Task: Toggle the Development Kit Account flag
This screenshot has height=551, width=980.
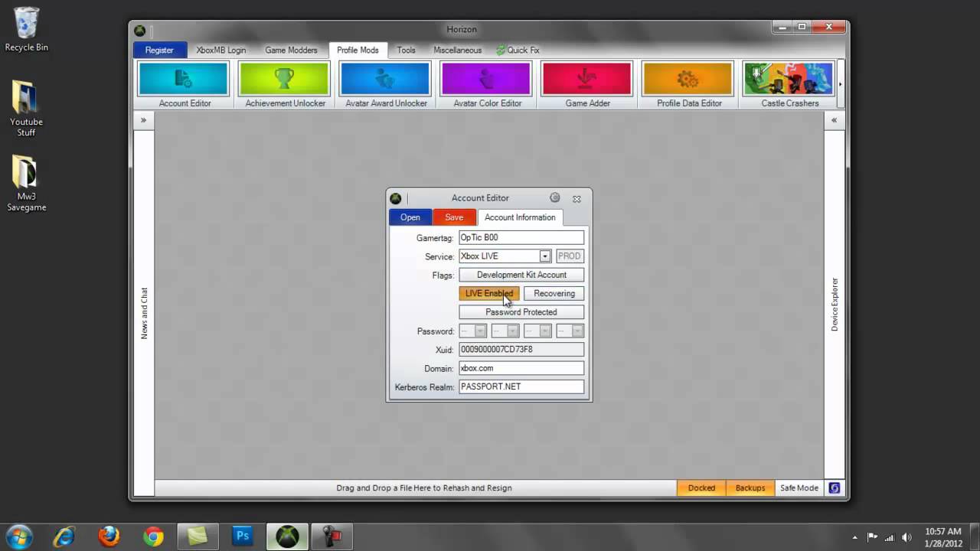Action: click(x=521, y=275)
